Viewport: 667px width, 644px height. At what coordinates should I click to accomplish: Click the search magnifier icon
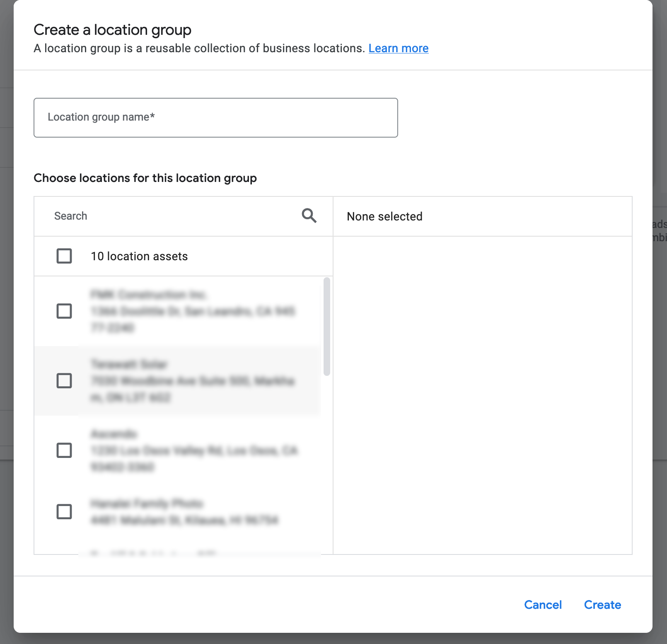[309, 216]
